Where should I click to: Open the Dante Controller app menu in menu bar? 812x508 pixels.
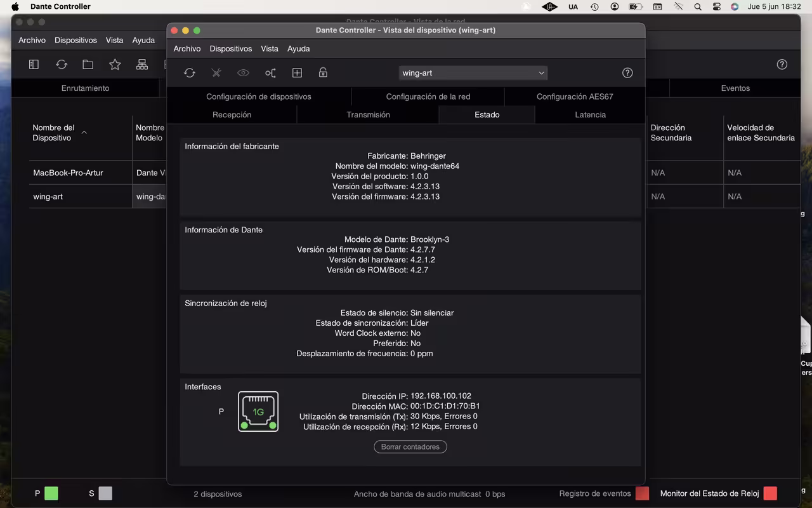coord(60,6)
